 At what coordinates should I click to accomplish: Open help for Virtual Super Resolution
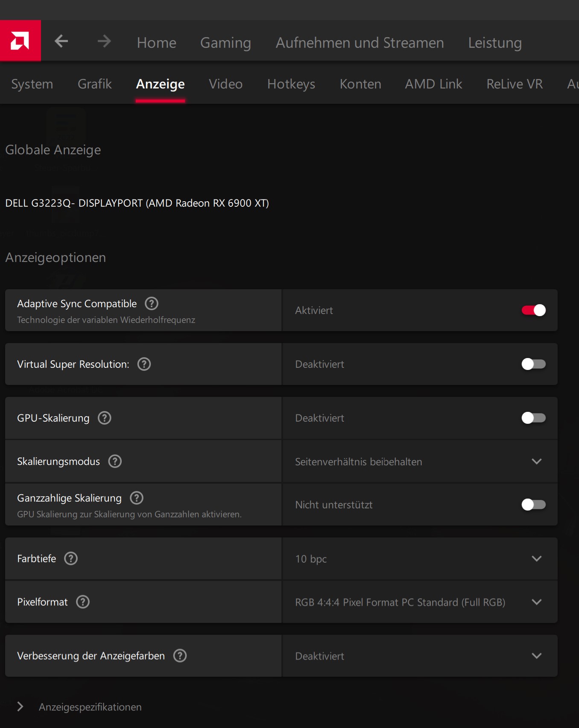[144, 364]
